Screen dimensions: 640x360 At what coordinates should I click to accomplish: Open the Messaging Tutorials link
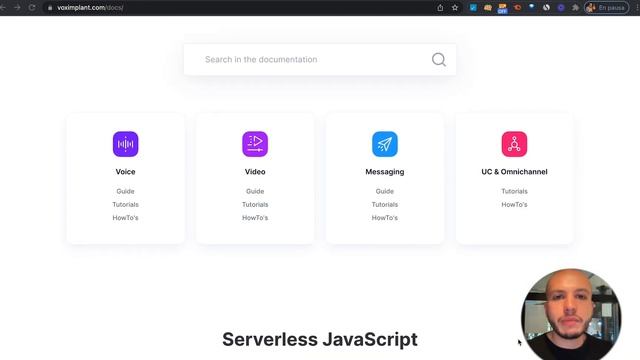coord(385,204)
